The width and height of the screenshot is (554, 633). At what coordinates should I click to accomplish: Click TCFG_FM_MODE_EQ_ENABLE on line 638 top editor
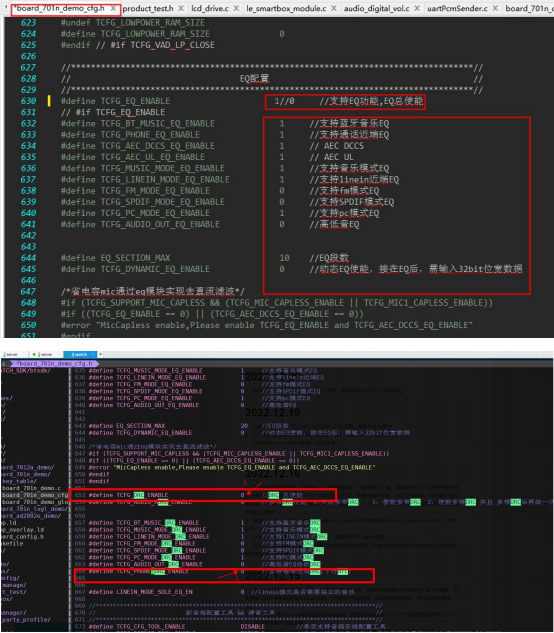(155, 191)
